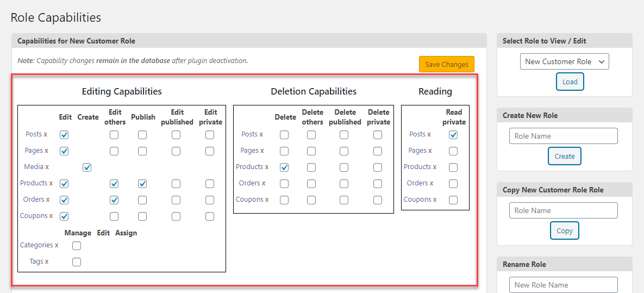Screen dimensions: 644x293
Task: Enable Edit others for Coupons
Action: coord(114,216)
